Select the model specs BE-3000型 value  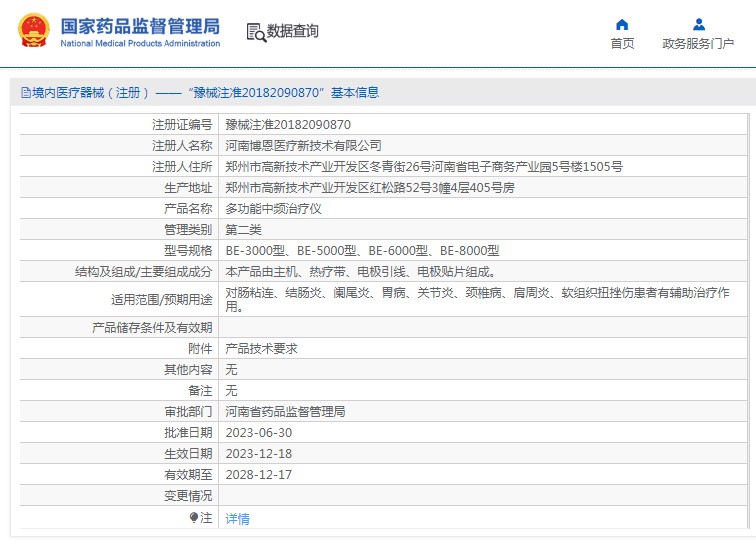pyautogui.click(x=362, y=251)
